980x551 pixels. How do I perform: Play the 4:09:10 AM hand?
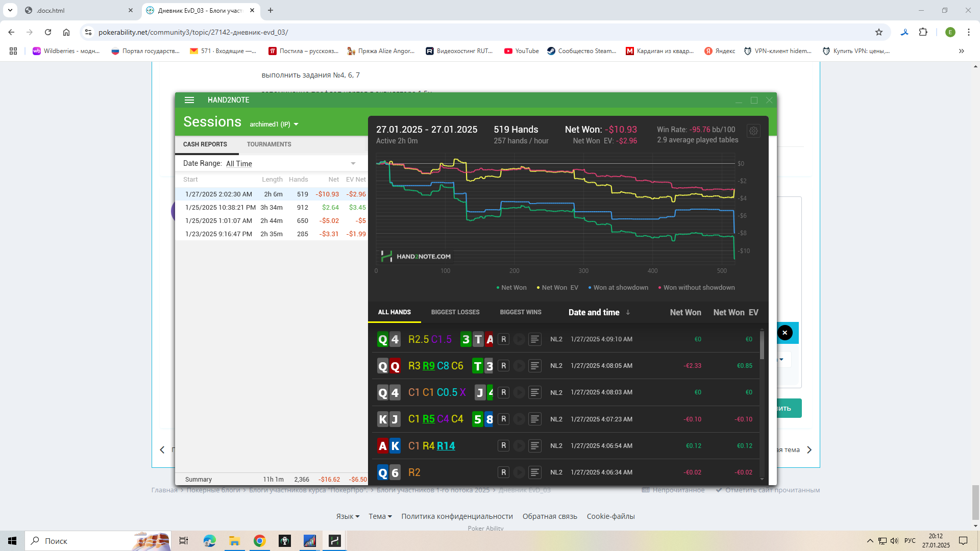[519, 339]
